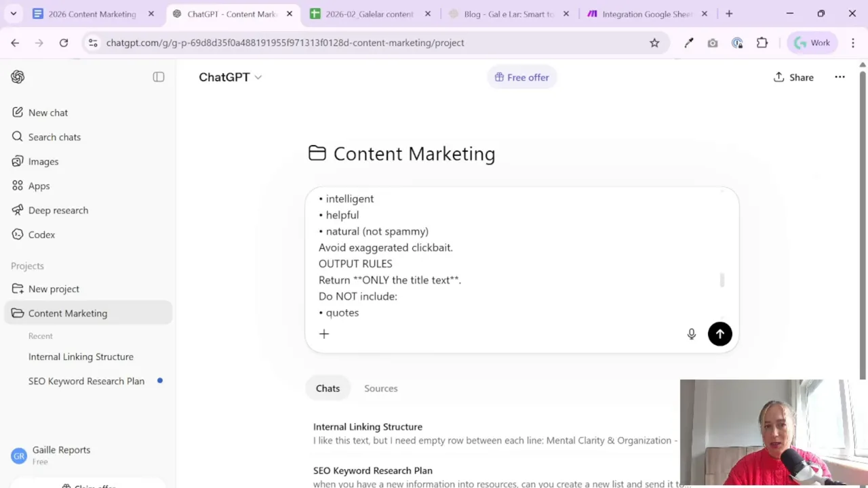Click the 'Avoid exaggerated clickbait.' line

tap(385, 247)
